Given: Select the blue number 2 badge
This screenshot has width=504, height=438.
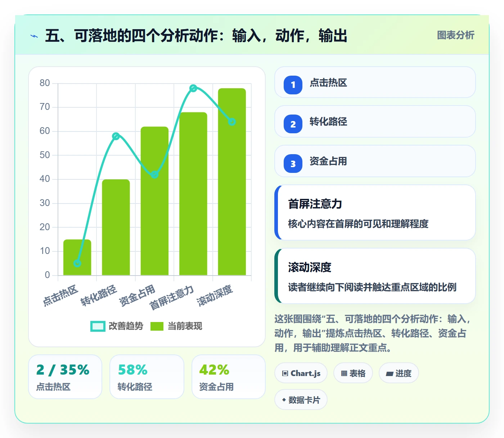Looking at the screenshot, I should [293, 124].
